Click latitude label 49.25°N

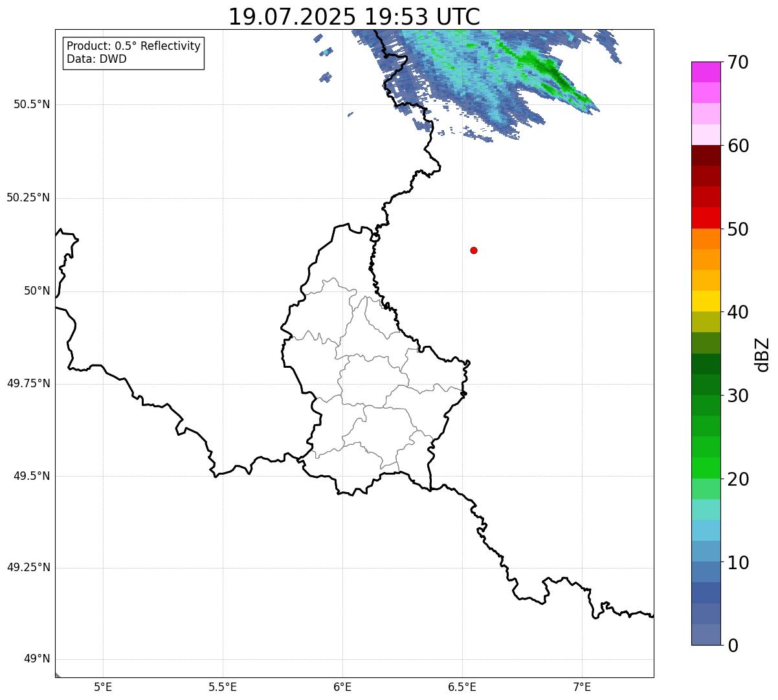click(28, 567)
